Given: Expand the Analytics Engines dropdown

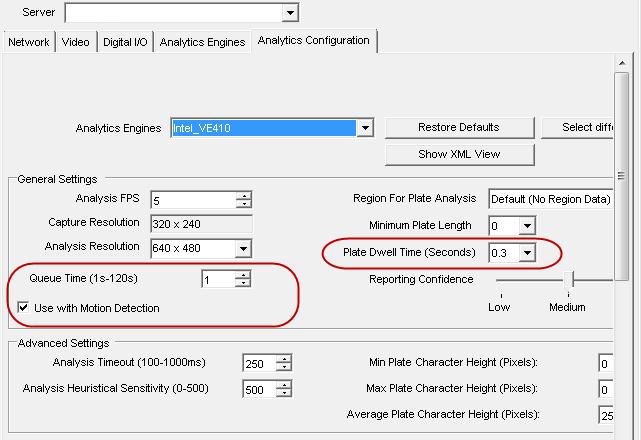Looking at the screenshot, I should 365,128.
